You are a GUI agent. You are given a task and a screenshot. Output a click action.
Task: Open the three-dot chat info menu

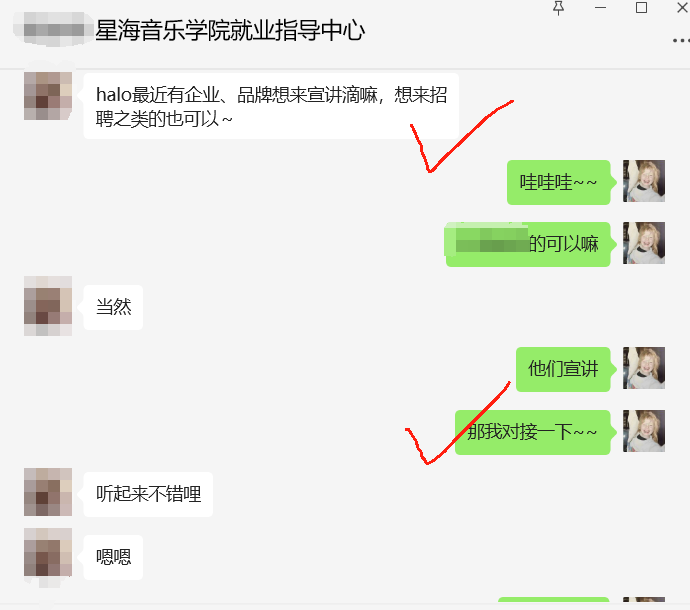(x=681, y=40)
